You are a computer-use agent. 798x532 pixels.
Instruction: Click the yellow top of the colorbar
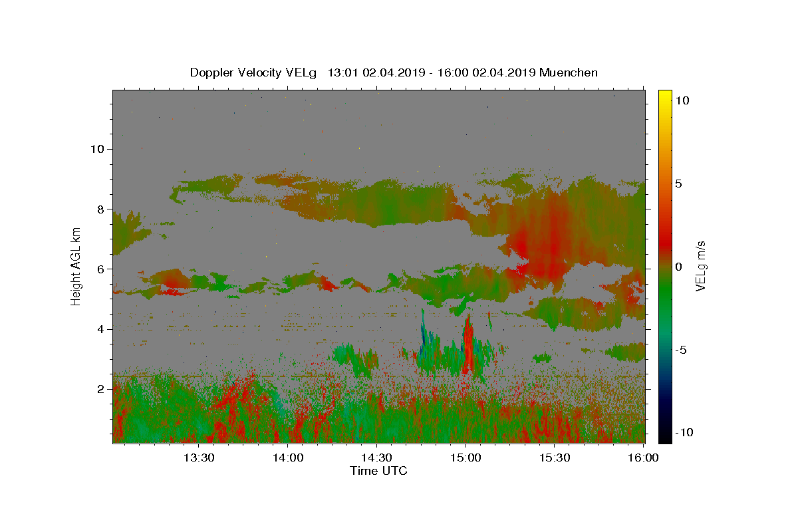pyautogui.click(x=665, y=95)
